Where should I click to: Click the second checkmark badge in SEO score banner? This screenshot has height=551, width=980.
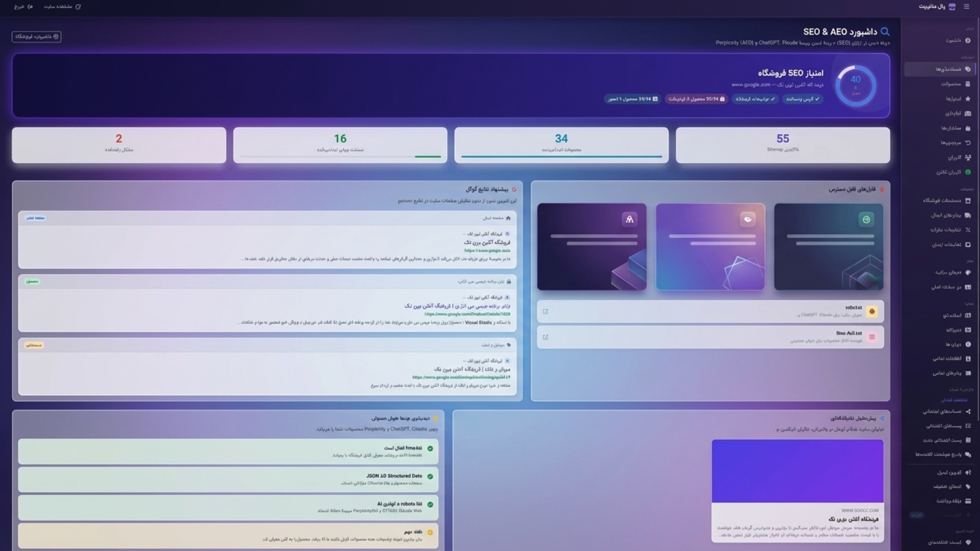tap(755, 99)
